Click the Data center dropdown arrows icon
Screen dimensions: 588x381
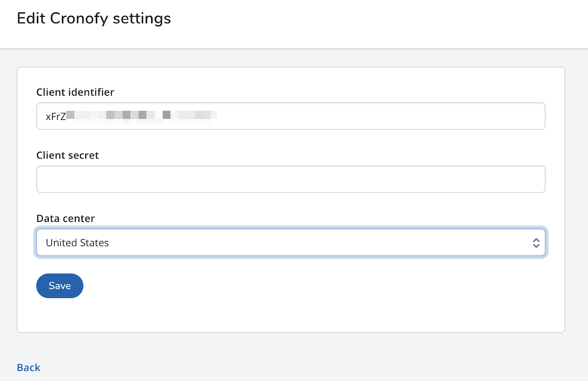[x=536, y=243]
